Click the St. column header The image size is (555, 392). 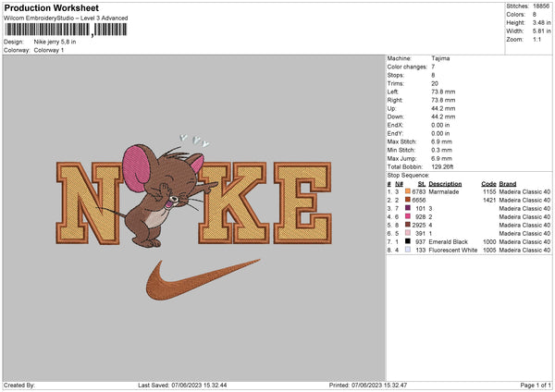(x=422, y=184)
